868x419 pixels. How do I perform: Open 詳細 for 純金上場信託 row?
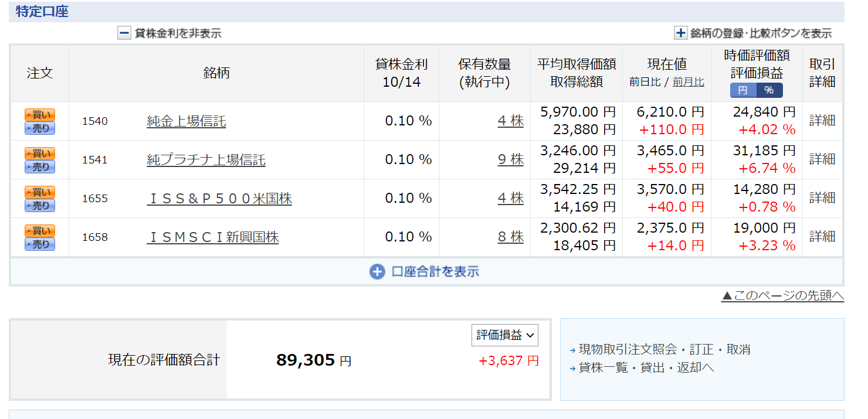point(822,121)
